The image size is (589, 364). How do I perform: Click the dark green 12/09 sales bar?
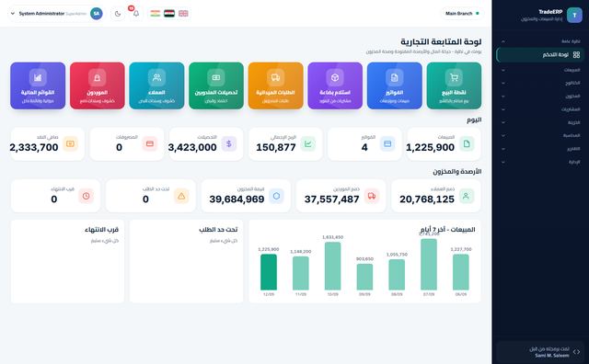[269, 272]
